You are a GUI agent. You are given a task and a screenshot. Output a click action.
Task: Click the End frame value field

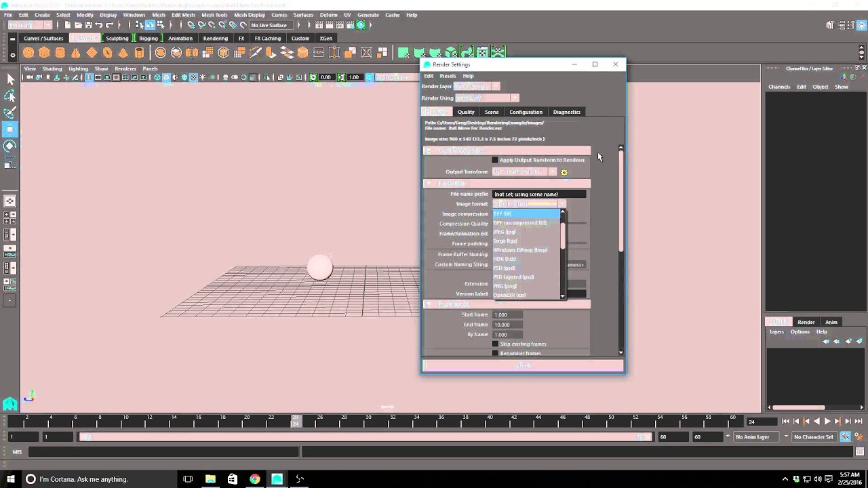(508, 325)
